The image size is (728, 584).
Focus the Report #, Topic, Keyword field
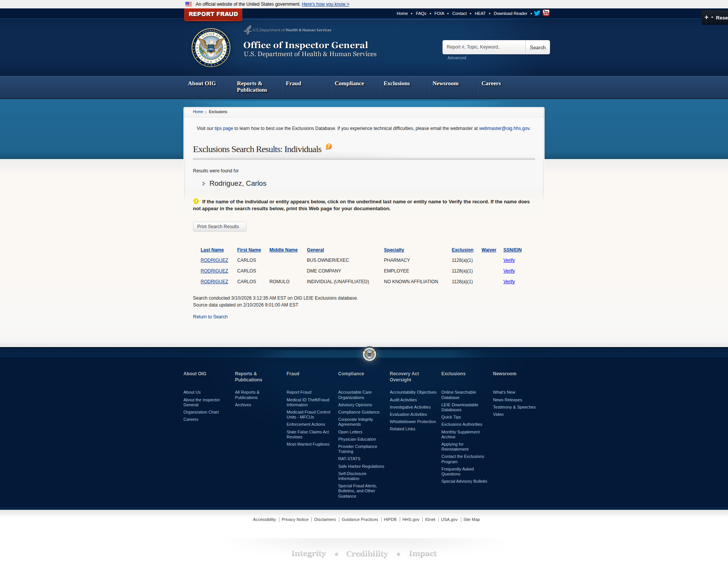click(x=484, y=47)
